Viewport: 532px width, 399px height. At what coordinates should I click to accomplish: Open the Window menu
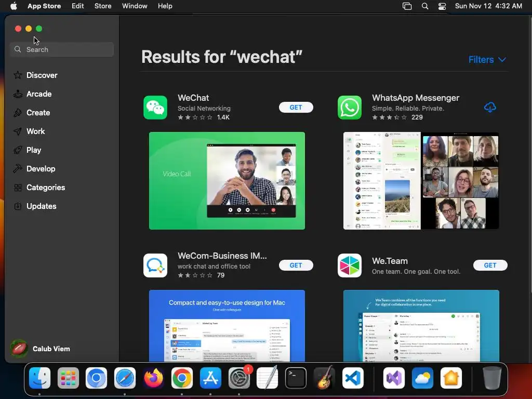[135, 6]
